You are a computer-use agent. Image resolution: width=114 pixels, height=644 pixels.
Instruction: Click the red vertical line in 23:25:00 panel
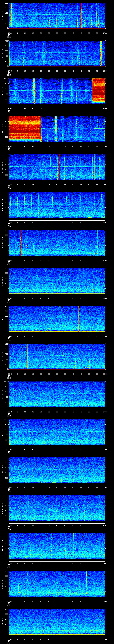point(27,356)
